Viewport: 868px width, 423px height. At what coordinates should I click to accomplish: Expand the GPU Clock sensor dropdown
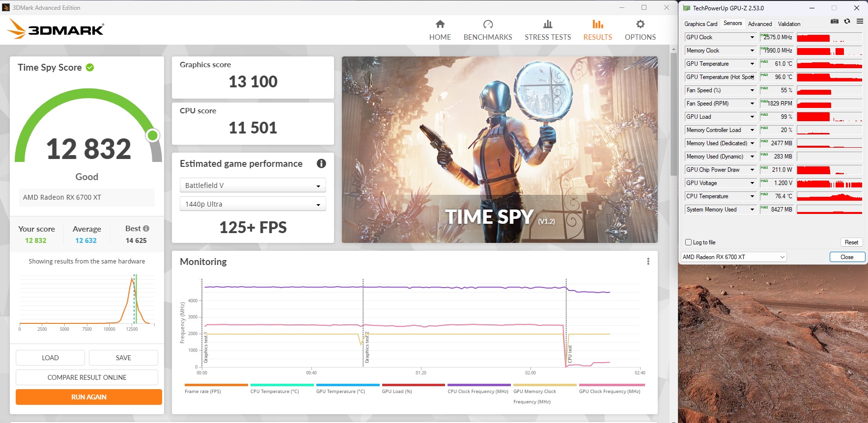pyautogui.click(x=752, y=37)
